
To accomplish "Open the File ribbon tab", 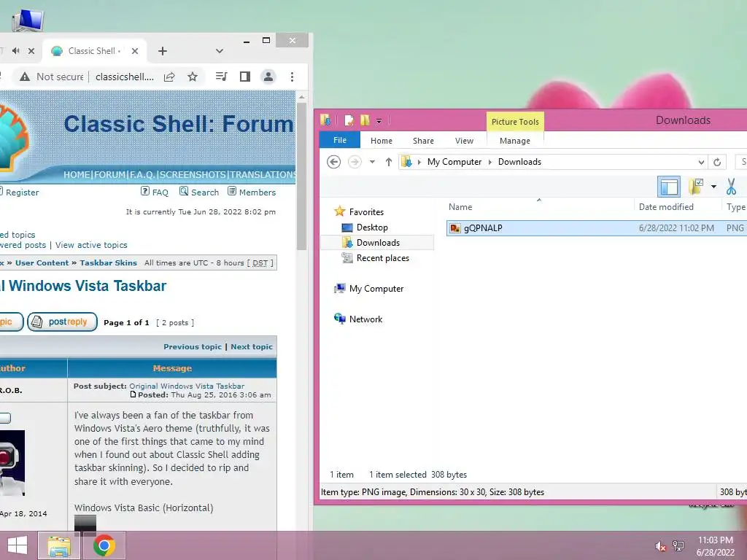I will tap(340, 140).
